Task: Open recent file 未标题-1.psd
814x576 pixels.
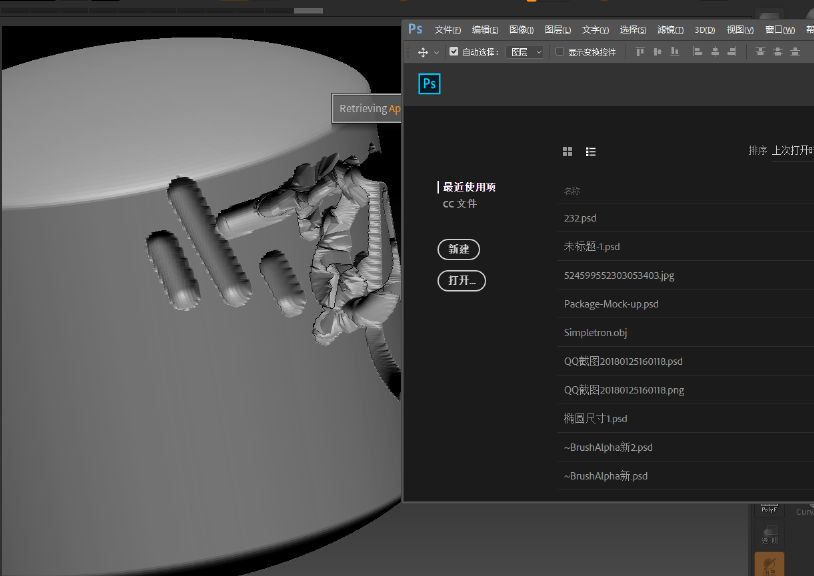Action: (686, 247)
